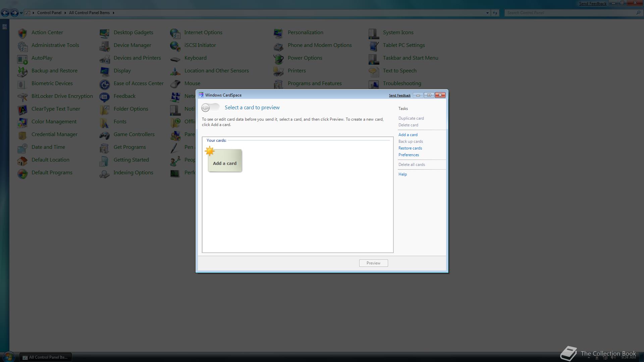Open Ease of Access Center icon
The width and height of the screenshot is (644, 362).
pos(104,84)
